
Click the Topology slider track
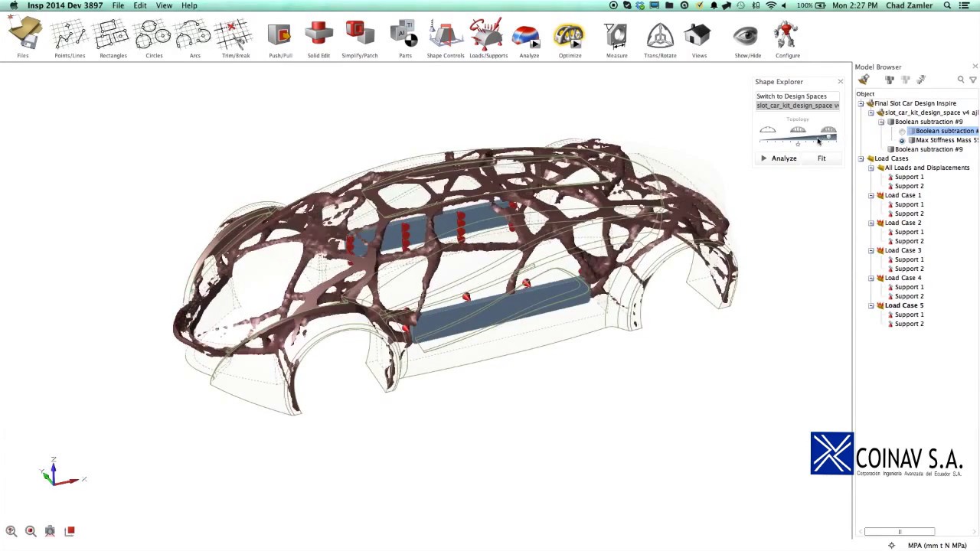pyautogui.click(x=798, y=138)
